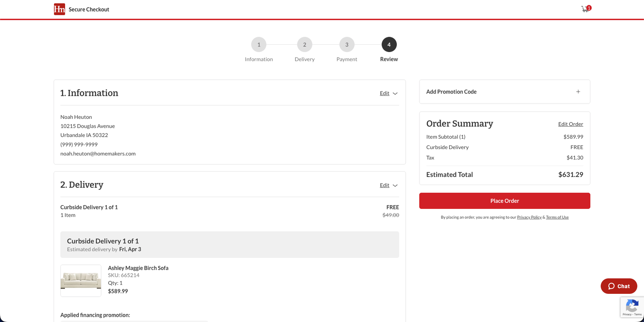
Task: Select step 4 Review circle
Action: [x=389, y=45]
